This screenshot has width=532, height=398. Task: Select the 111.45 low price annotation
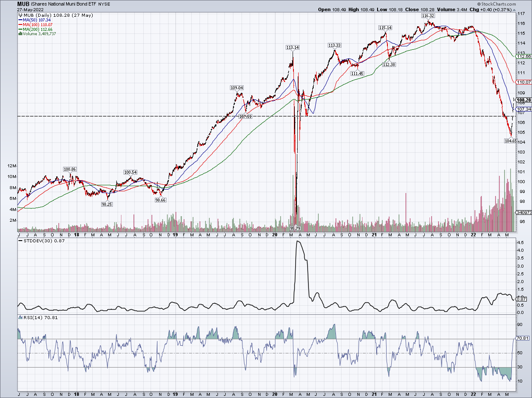pos(357,74)
